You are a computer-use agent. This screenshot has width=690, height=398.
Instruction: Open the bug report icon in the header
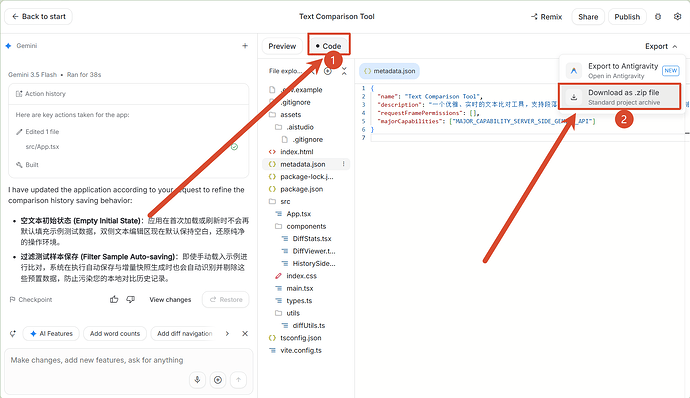(658, 17)
